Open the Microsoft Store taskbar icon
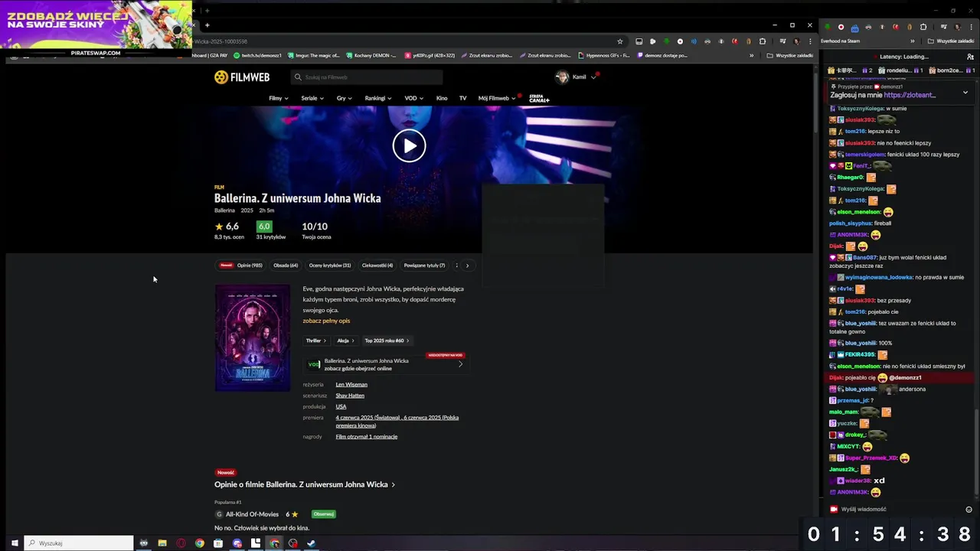The width and height of the screenshot is (980, 551). [x=218, y=543]
